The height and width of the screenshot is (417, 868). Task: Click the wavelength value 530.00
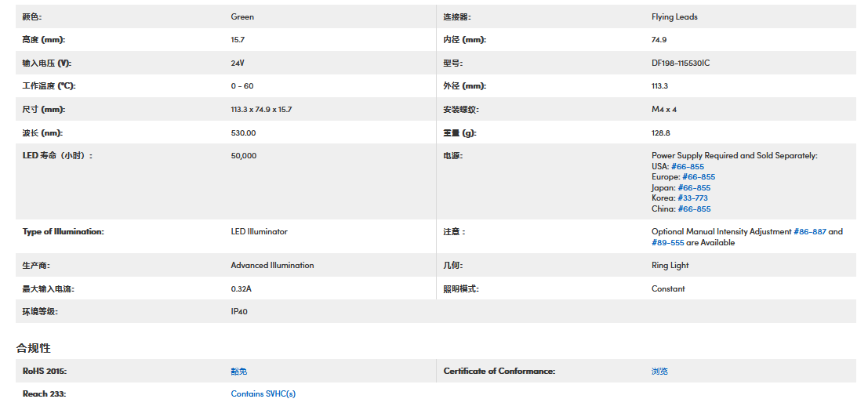(x=244, y=133)
